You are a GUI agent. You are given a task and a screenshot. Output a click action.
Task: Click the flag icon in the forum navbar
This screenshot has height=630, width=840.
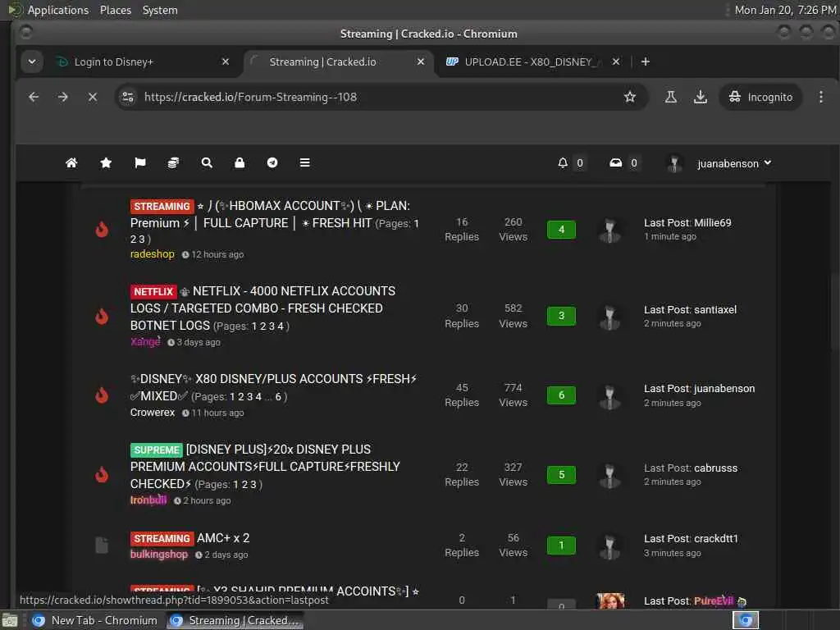[x=140, y=163]
